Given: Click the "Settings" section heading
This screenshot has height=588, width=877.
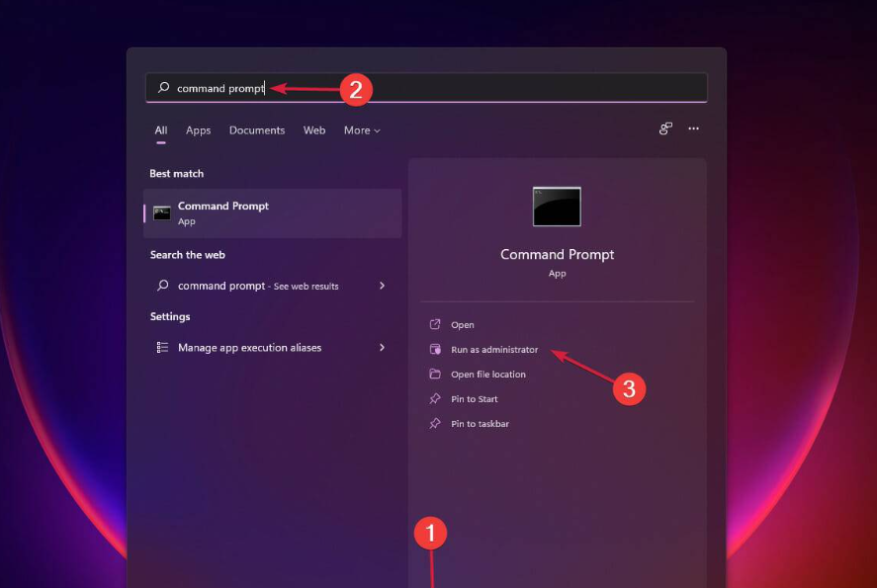Looking at the screenshot, I should 170,317.
